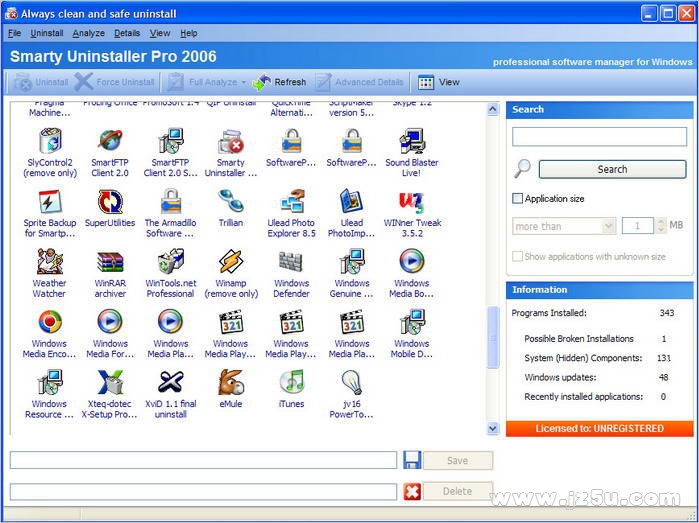
Task: Click the red X delete icon
Action: (412, 491)
